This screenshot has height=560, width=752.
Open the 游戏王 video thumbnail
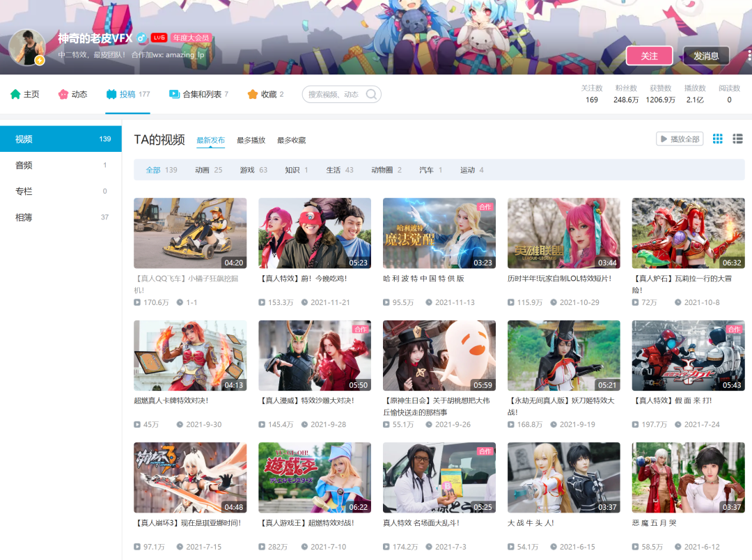(315, 478)
